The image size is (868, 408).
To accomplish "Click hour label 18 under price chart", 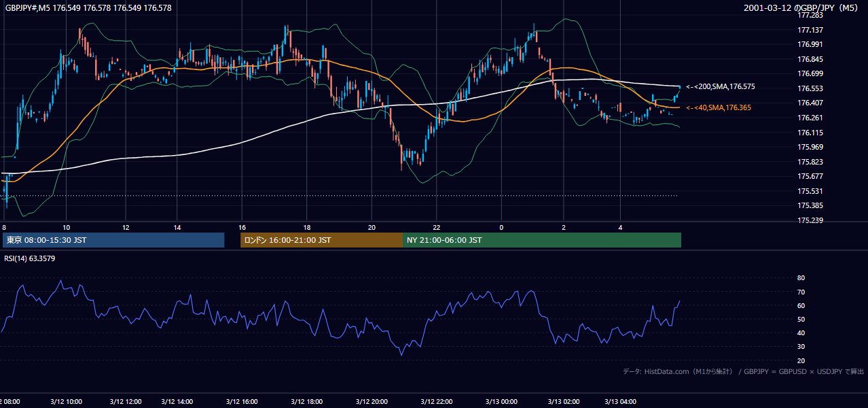I will [307, 227].
